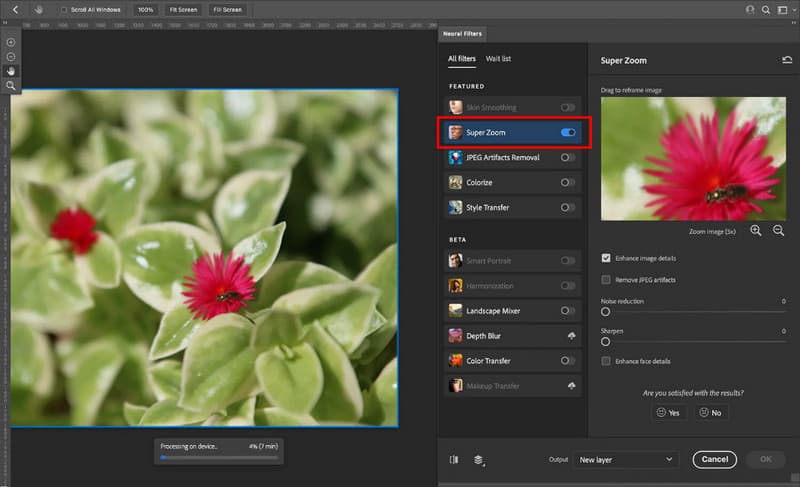The image size is (800, 487).
Task: Zoom in on the preview image
Action: pyautogui.click(x=756, y=230)
